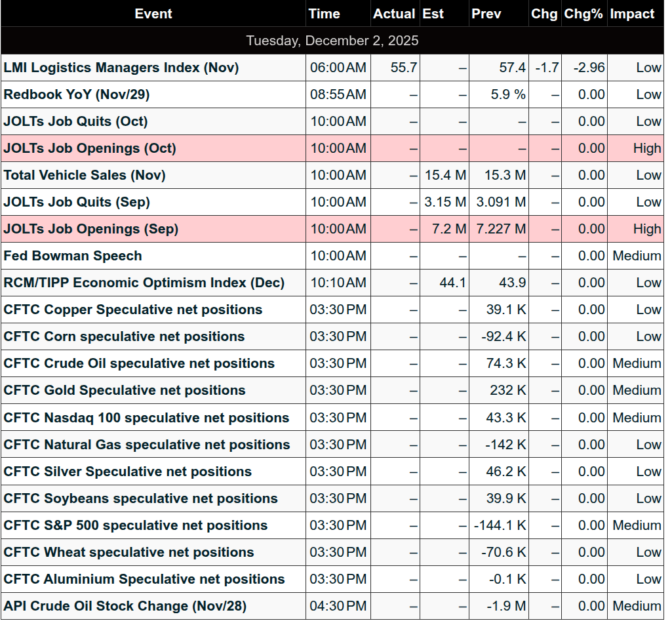The width and height of the screenshot is (672, 625).
Task: Select the Tuesday, December 2, 2025 date row
Action: pos(332,41)
